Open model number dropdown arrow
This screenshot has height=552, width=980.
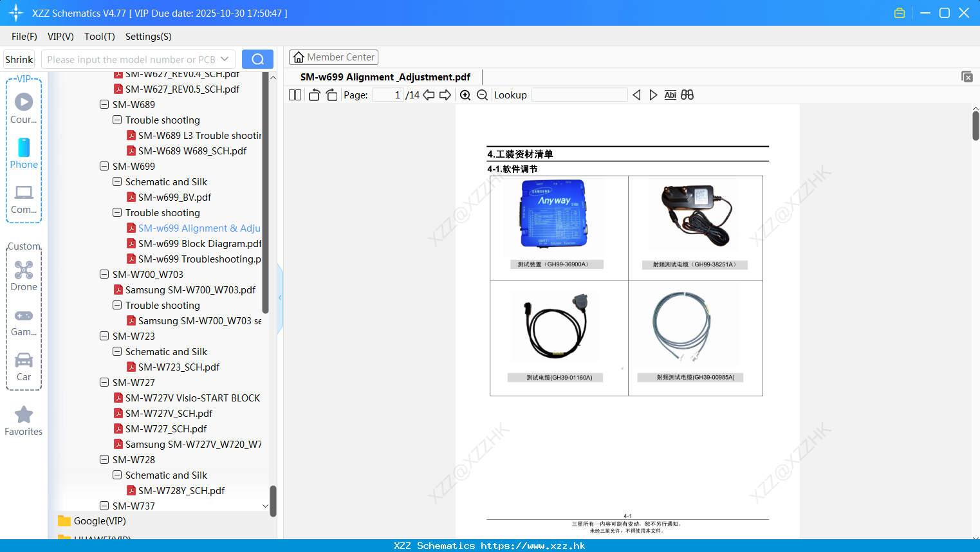225,59
